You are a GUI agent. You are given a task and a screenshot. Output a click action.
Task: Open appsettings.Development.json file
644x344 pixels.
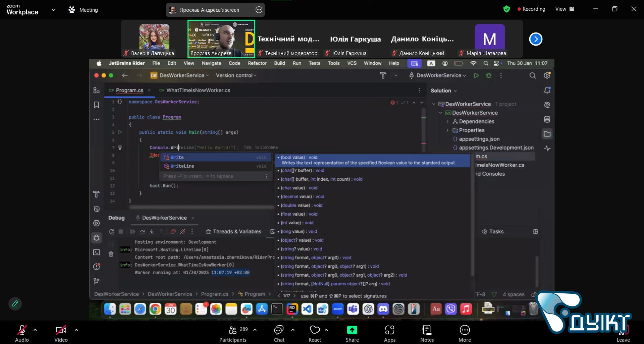click(x=496, y=148)
